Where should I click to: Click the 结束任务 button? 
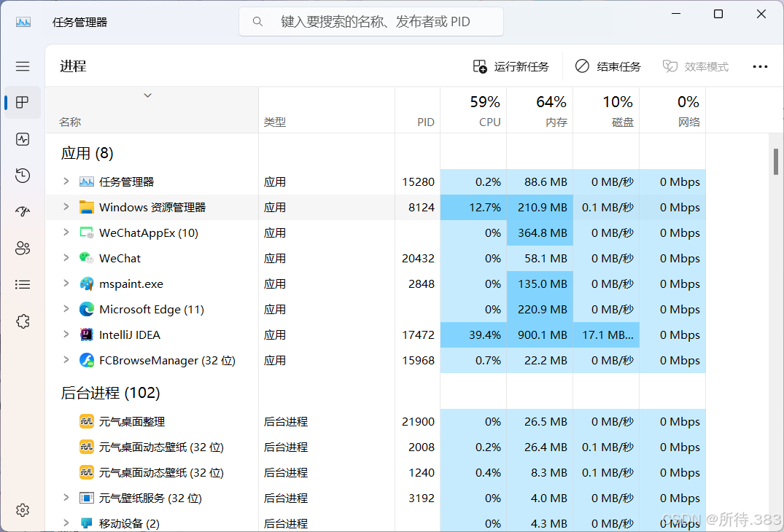click(x=608, y=66)
